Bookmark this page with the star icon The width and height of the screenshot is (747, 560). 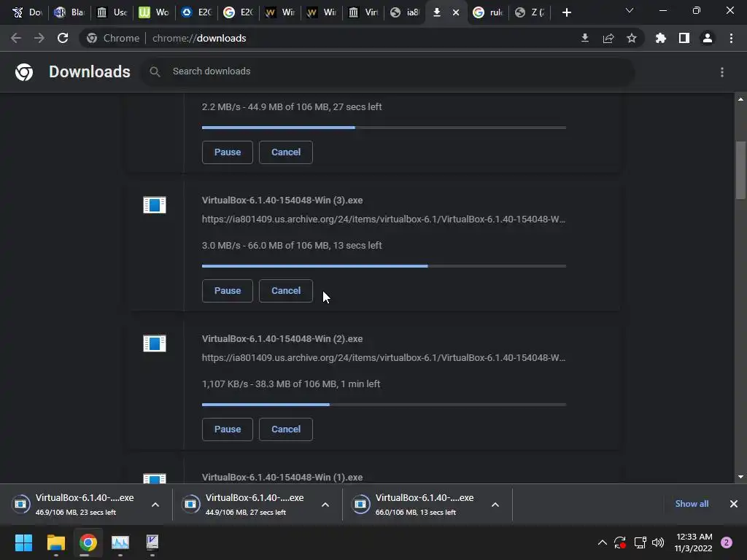(x=632, y=38)
